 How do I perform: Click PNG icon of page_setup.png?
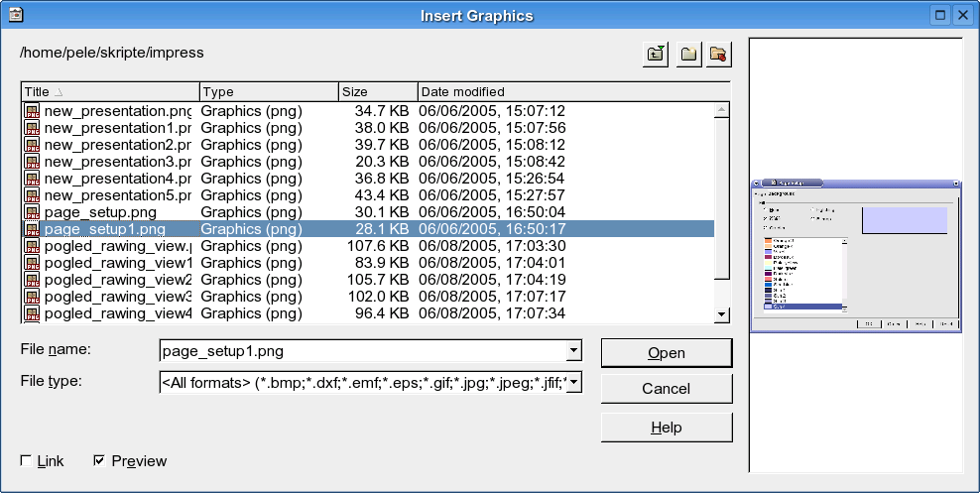coord(32,212)
